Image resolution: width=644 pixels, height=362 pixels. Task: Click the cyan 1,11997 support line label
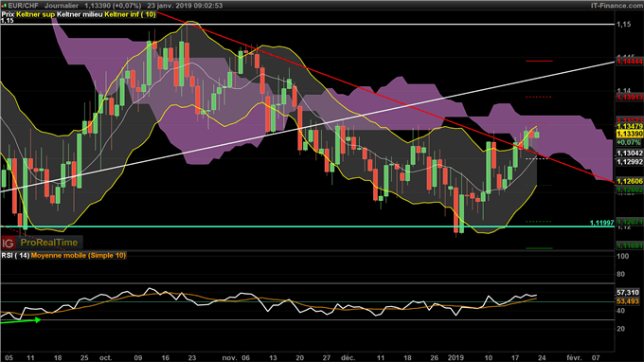point(601,223)
